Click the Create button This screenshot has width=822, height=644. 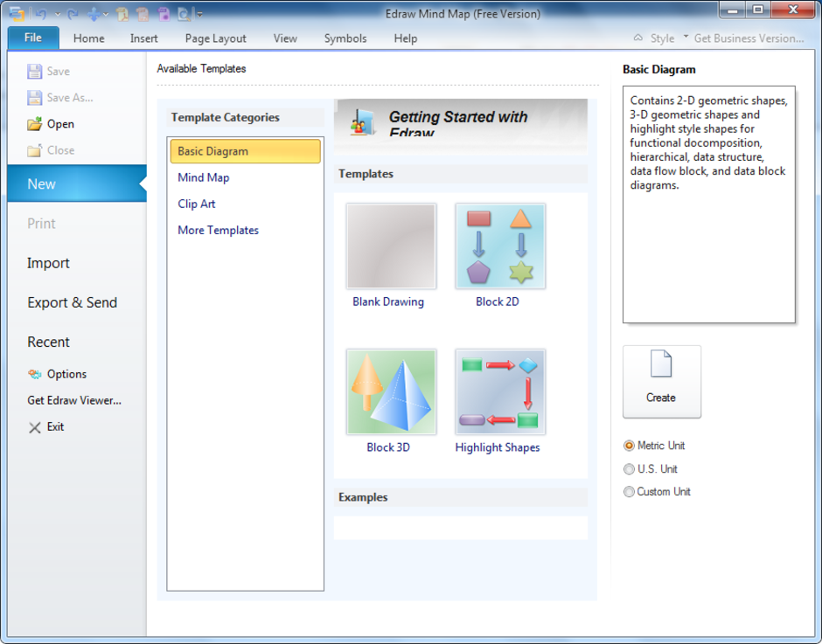click(662, 382)
